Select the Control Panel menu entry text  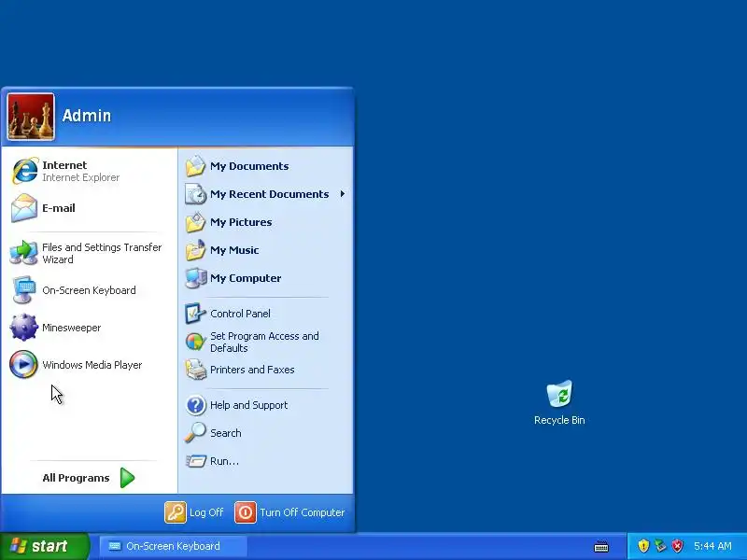tap(240, 314)
